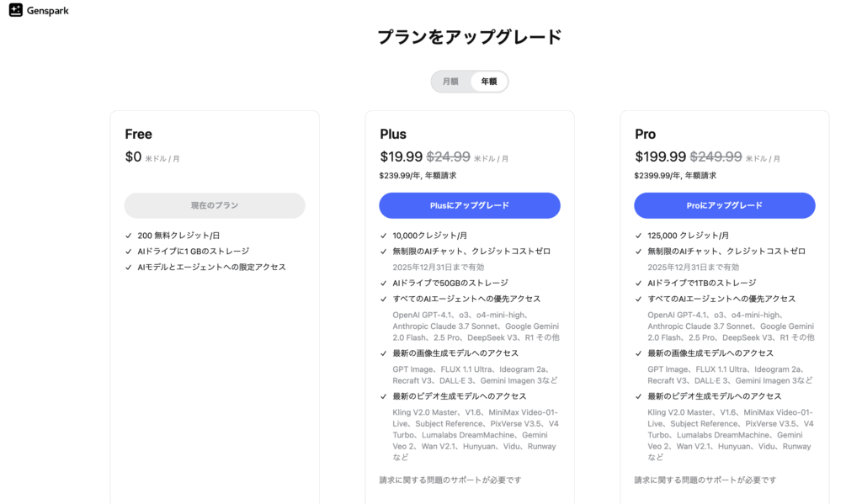Viewport: 862px width, 504px height.
Task: Click checkmark beside 125,000 クレジット/月
Action: tap(639, 236)
